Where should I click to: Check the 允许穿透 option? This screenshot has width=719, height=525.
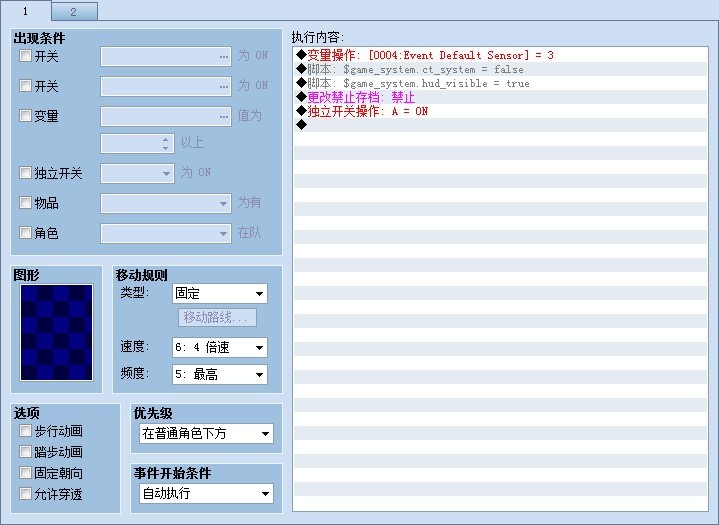click(x=25, y=494)
